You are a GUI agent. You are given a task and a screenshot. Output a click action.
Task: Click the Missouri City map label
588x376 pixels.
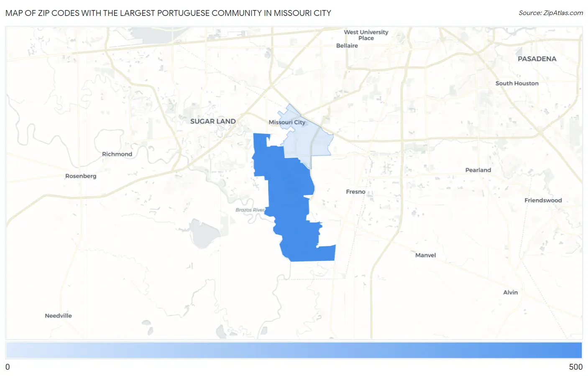287,122
